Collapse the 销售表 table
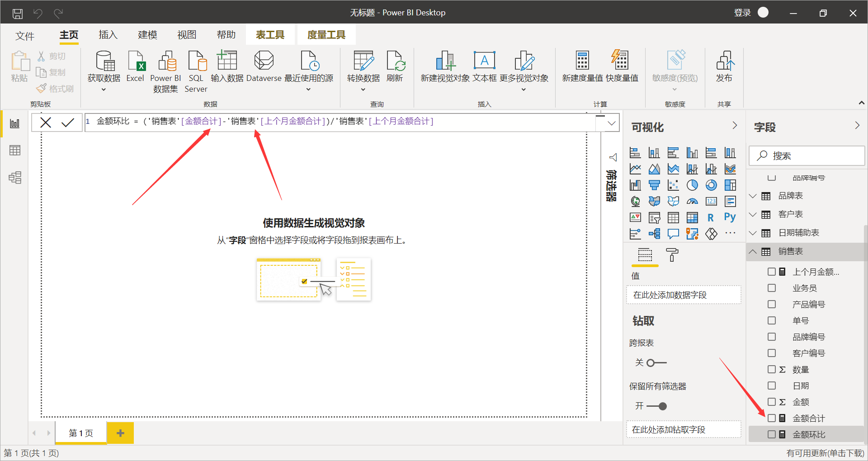Screen dimensions: 868x461 [x=753, y=251]
